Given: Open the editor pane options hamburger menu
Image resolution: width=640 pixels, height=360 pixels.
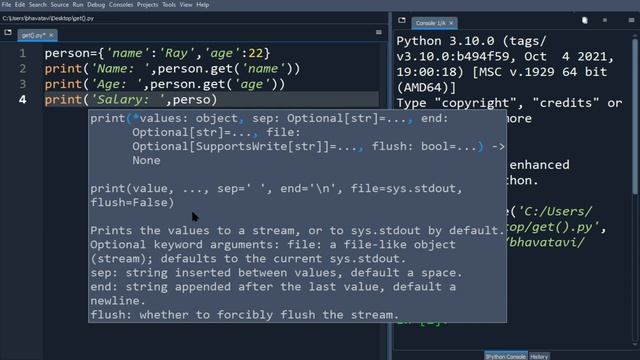Looking at the screenshot, I should 379,32.
